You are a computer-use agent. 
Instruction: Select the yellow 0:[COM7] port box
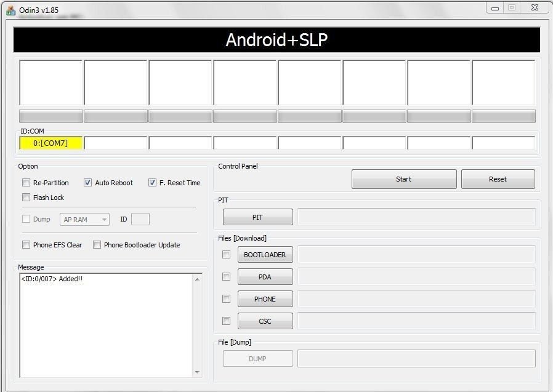point(50,143)
